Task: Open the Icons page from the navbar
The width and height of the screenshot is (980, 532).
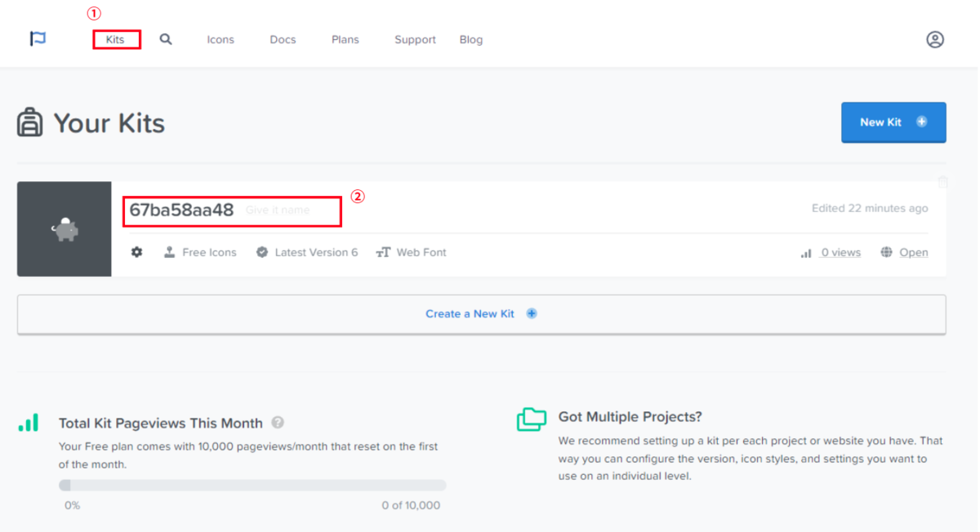Action: click(220, 39)
